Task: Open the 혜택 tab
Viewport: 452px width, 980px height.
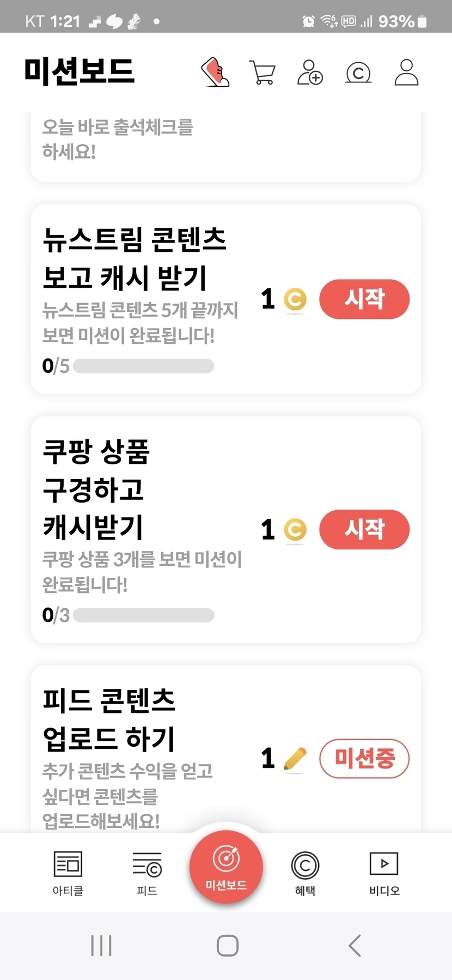Action: tap(305, 873)
